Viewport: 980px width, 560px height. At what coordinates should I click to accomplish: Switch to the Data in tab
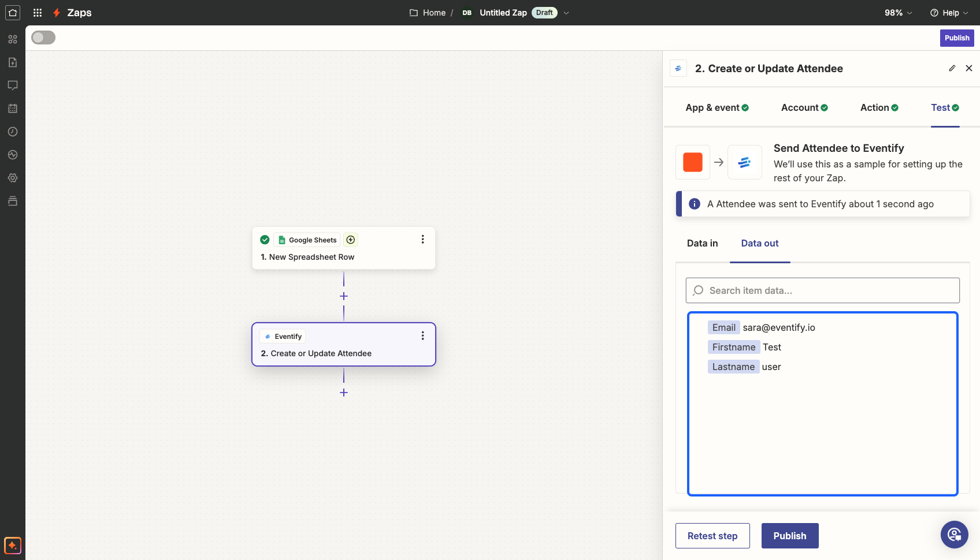(703, 243)
